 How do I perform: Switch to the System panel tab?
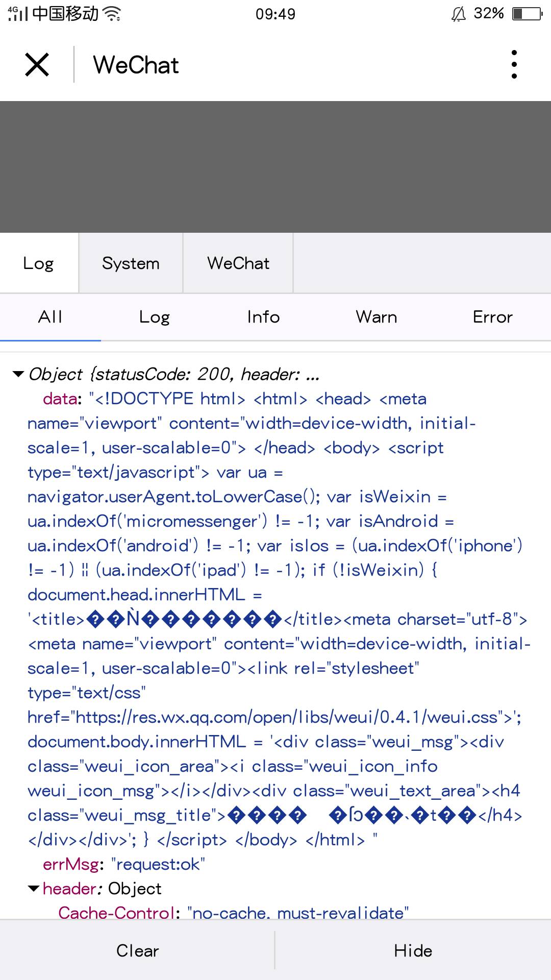click(131, 263)
